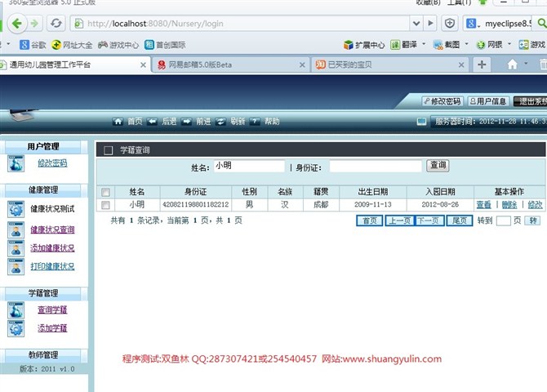Reload the page with the refresh icon

pyautogui.click(x=56, y=24)
